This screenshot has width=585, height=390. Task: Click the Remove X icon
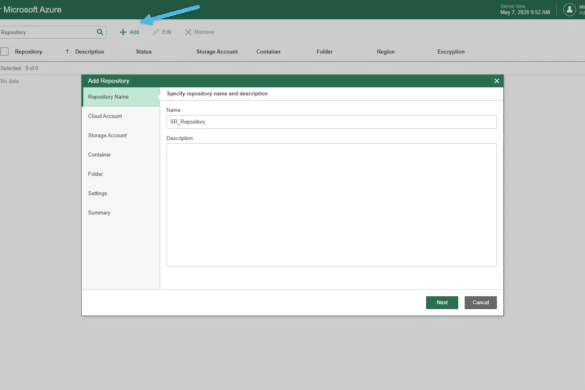tap(188, 32)
